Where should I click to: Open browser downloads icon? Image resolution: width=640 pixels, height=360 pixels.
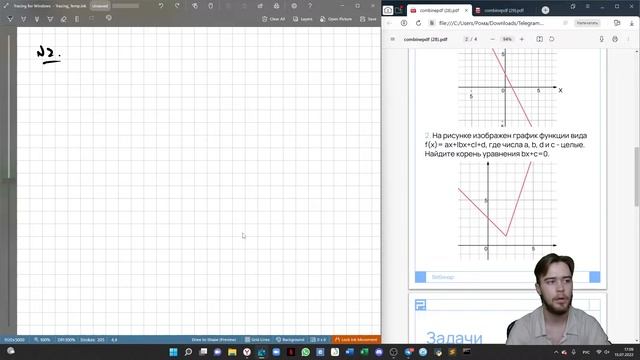631,23
